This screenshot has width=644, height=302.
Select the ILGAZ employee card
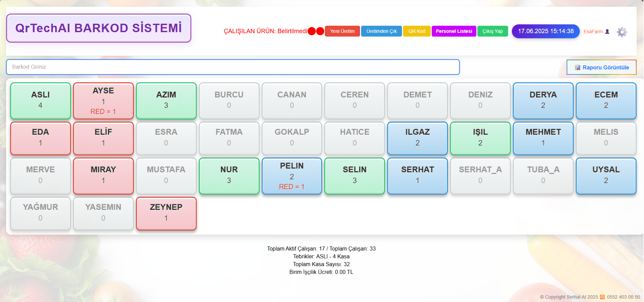[x=418, y=138]
